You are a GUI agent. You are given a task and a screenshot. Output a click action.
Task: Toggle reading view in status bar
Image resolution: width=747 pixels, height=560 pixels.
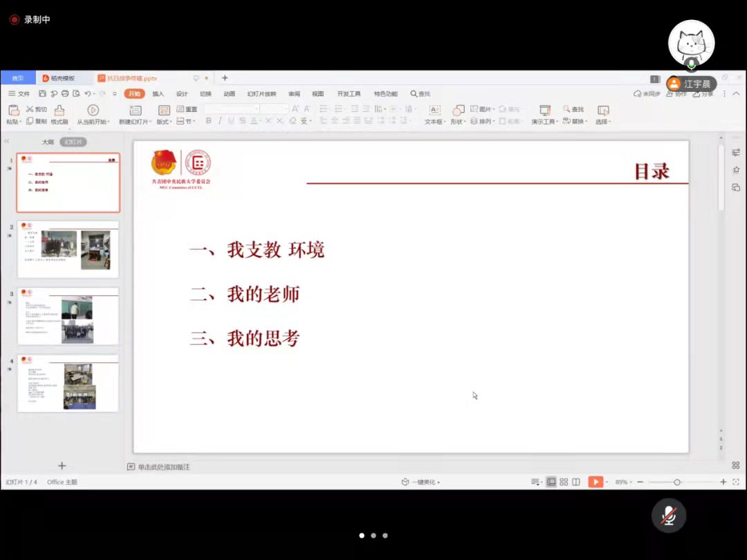pos(576,482)
